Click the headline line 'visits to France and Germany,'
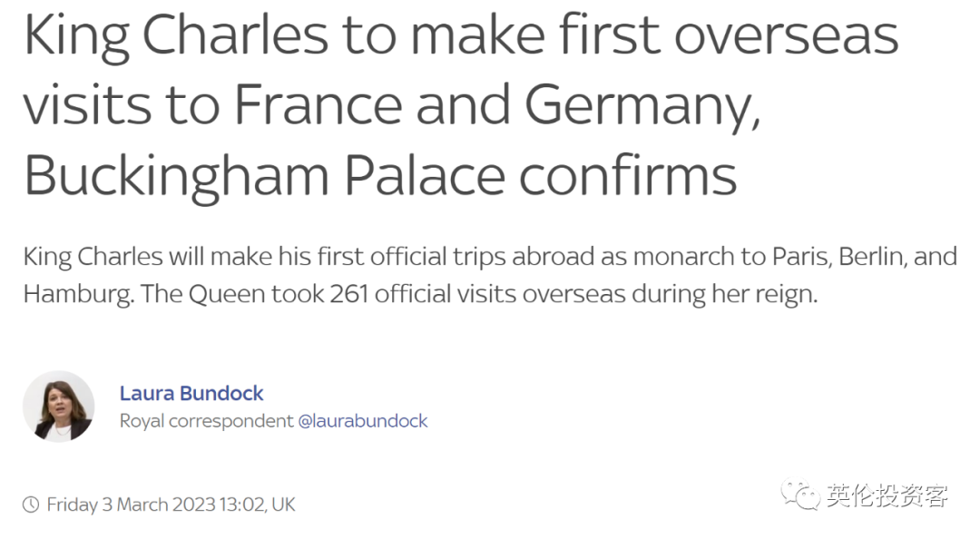 [x=392, y=106]
